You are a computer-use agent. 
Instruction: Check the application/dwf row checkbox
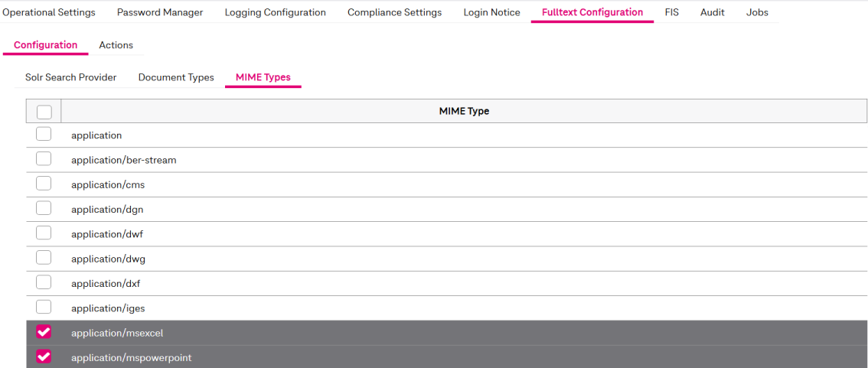click(44, 233)
